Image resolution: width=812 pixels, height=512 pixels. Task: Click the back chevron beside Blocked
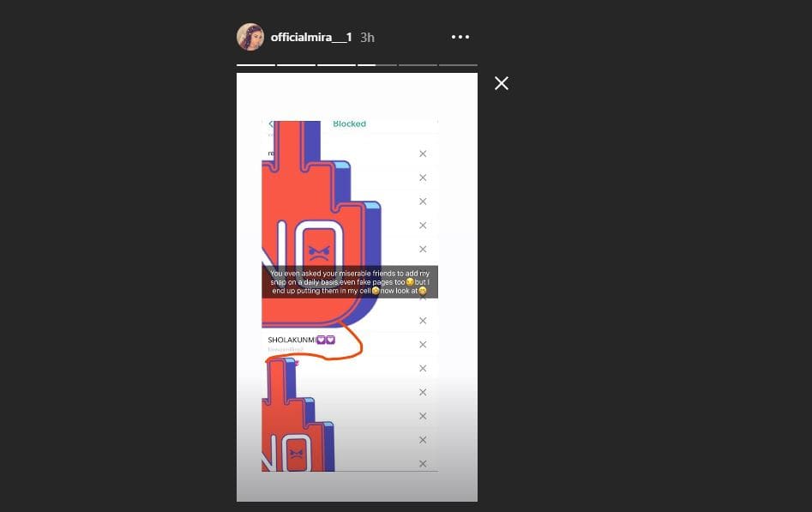(x=270, y=124)
